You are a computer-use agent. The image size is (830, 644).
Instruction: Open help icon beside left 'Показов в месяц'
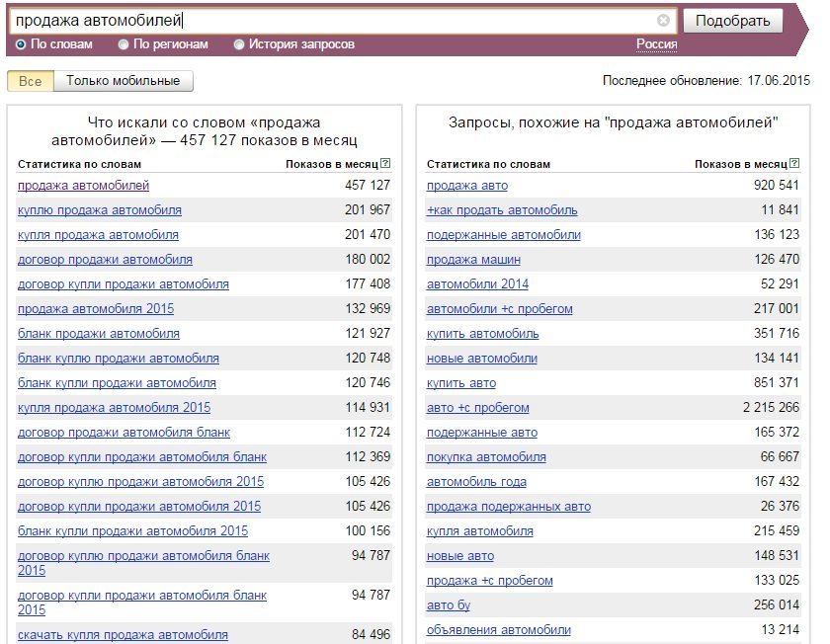pyautogui.click(x=385, y=163)
